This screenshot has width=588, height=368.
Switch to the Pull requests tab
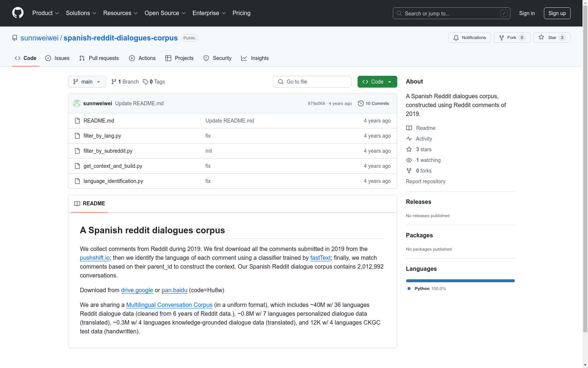99,58
